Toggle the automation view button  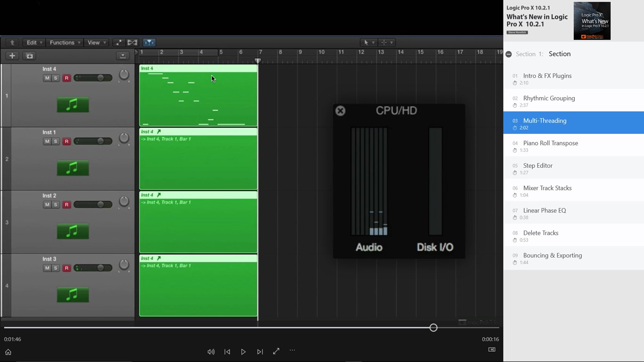(x=118, y=42)
